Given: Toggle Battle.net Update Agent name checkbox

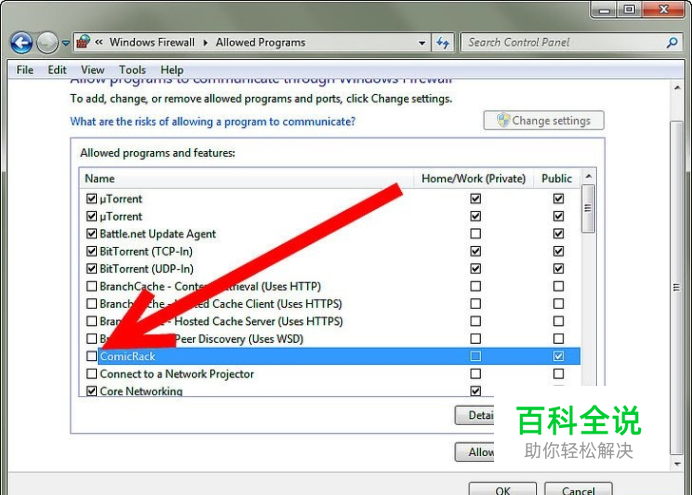Looking at the screenshot, I should (x=91, y=233).
